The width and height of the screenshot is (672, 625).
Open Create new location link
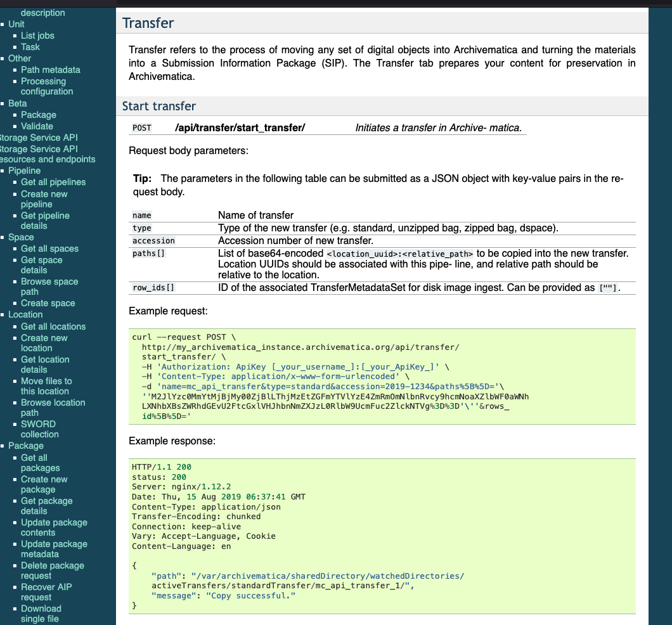point(44,343)
